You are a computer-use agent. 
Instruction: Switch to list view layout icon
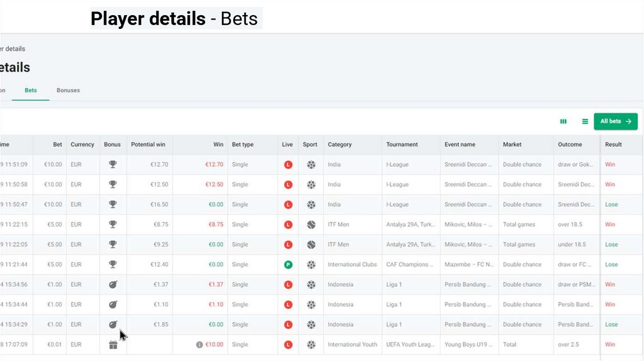tap(585, 121)
